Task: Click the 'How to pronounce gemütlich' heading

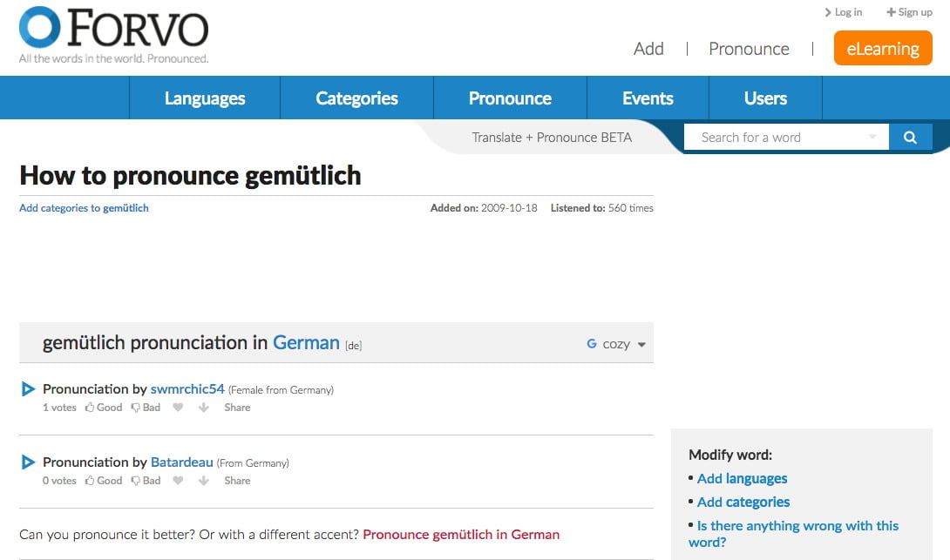Action: click(x=190, y=176)
